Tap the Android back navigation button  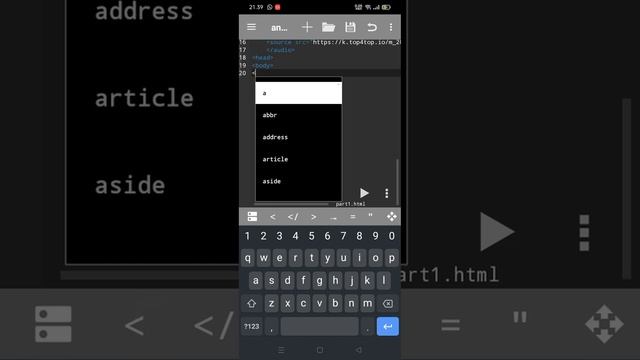point(358,350)
